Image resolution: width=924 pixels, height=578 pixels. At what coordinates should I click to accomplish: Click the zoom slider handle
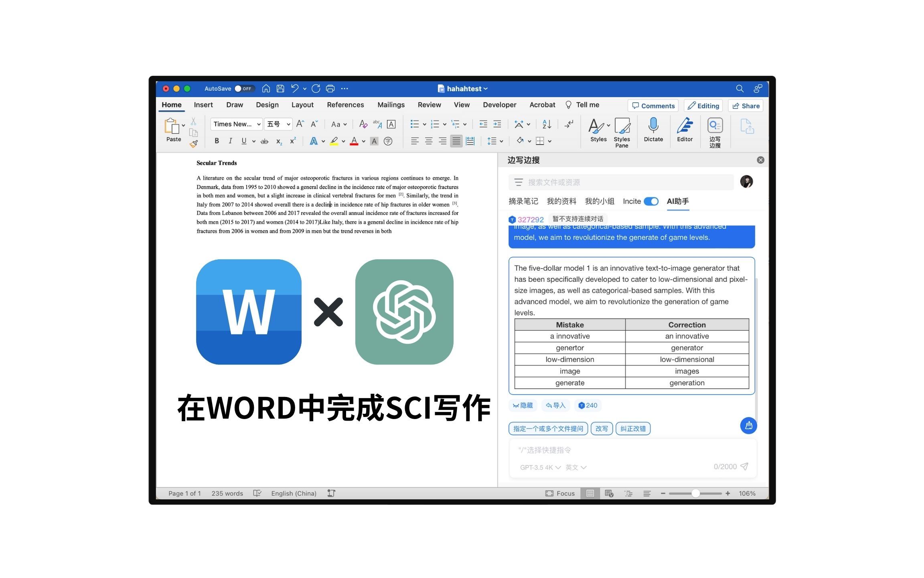(695, 493)
